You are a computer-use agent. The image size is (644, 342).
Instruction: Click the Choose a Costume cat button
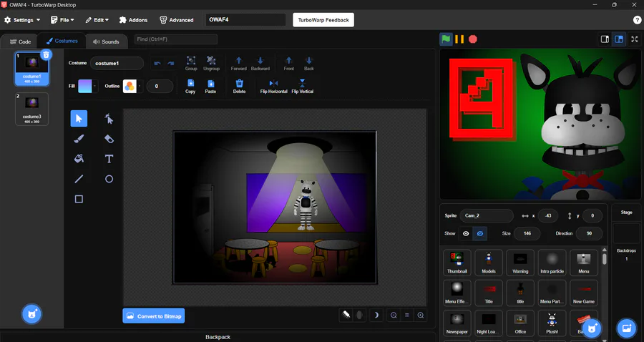click(x=31, y=315)
